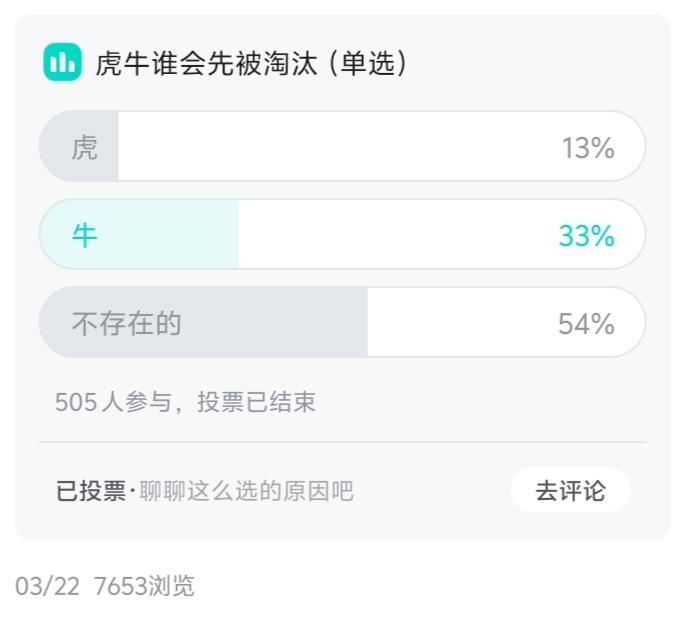The height and width of the screenshot is (624, 680).
Task: Click the horizontal divider above 已投票
Action: pos(342,442)
